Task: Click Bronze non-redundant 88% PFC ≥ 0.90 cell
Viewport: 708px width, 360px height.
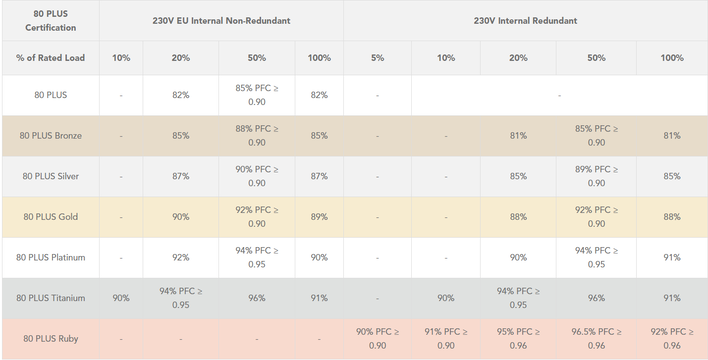Action: [x=256, y=136]
